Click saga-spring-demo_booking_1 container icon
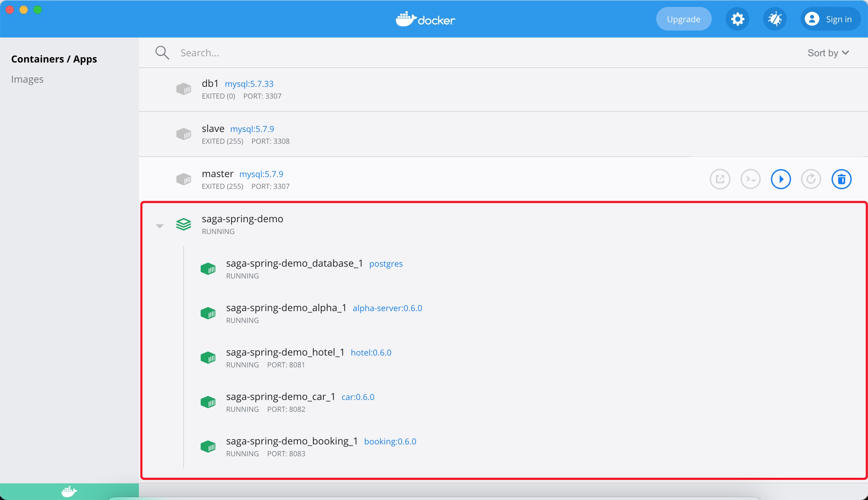The width and height of the screenshot is (868, 500). click(208, 447)
